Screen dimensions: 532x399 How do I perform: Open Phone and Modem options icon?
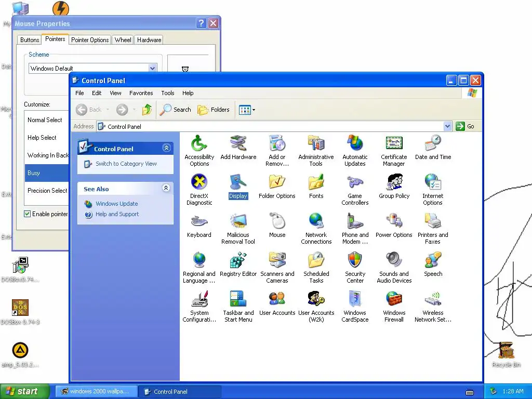pyautogui.click(x=355, y=229)
